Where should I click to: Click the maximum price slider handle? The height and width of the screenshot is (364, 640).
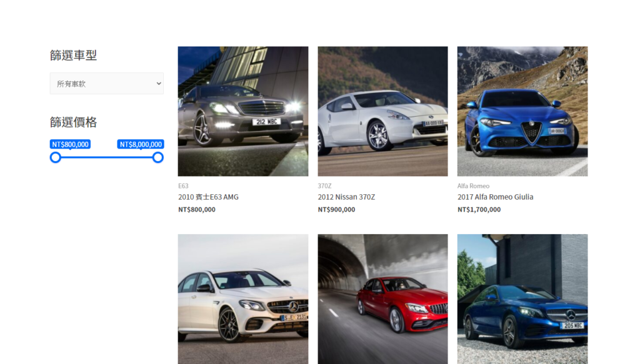[x=158, y=157]
